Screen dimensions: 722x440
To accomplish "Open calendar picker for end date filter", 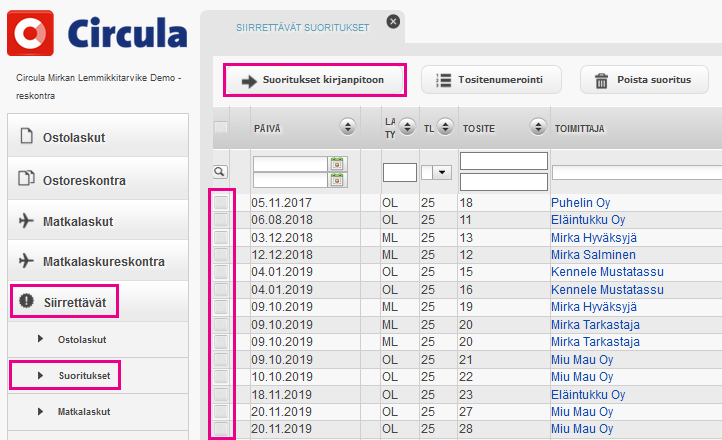I will click(x=337, y=180).
